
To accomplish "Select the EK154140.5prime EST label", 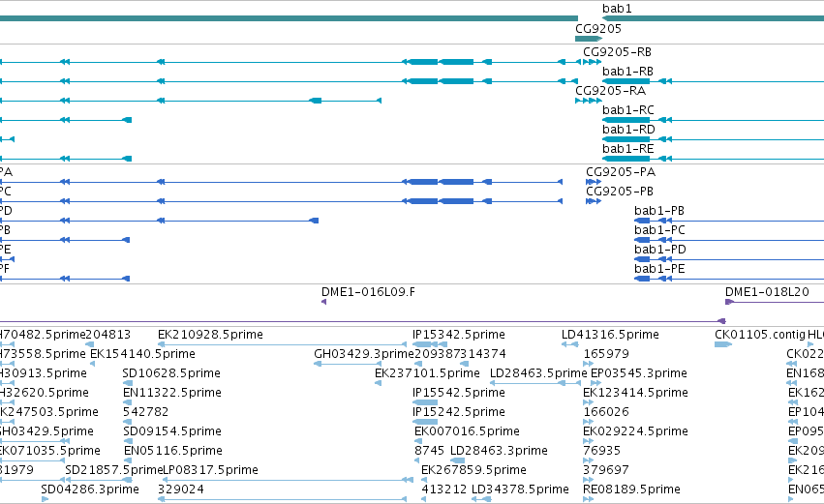I will click(x=142, y=354).
